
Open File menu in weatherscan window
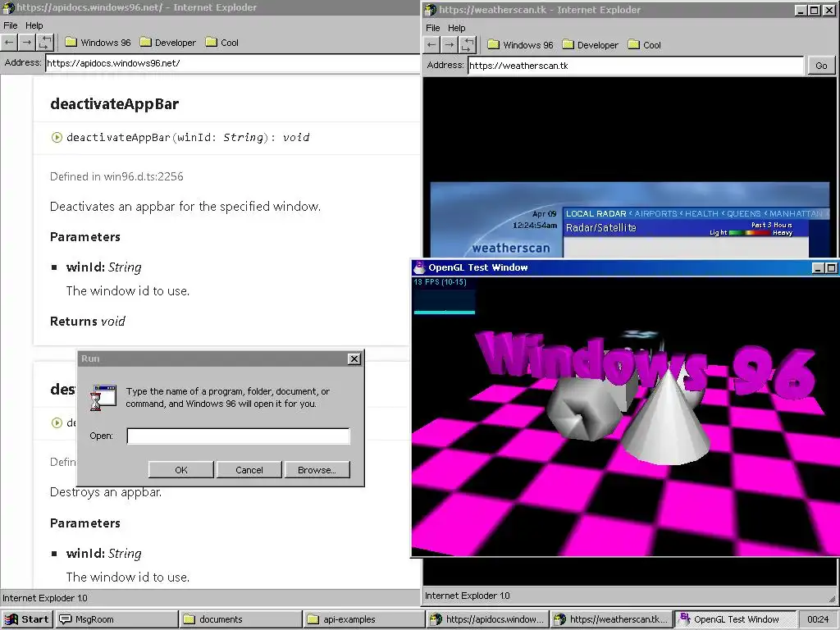click(x=433, y=28)
